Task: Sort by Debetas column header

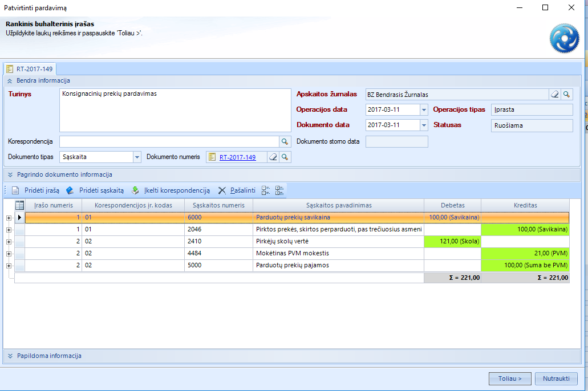Action: 453,205
